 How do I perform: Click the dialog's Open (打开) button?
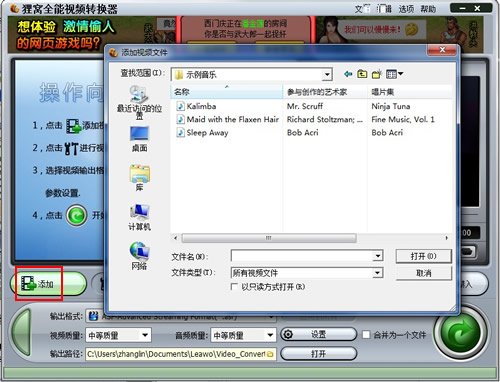point(423,256)
